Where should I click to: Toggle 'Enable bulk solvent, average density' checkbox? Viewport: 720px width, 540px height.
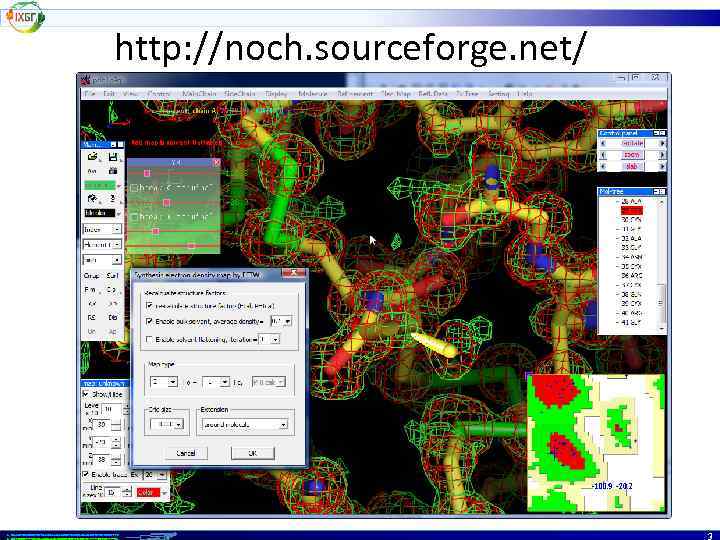click(149, 321)
